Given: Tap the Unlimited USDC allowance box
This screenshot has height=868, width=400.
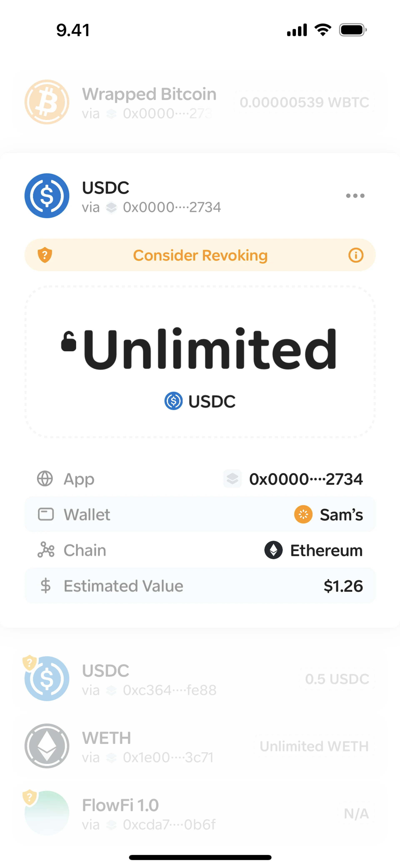Looking at the screenshot, I should pyautogui.click(x=200, y=362).
